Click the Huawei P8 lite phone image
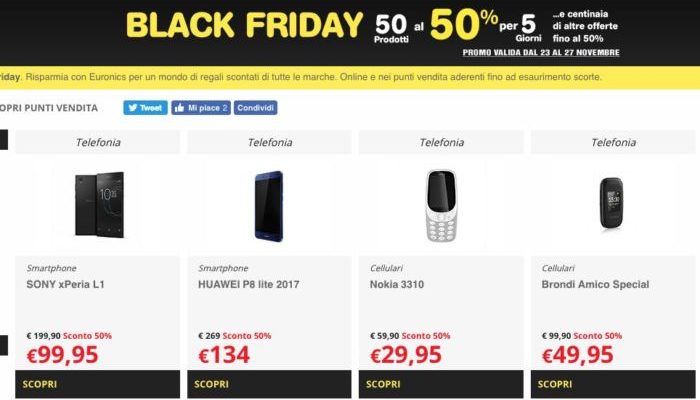 tap(269, 205)
